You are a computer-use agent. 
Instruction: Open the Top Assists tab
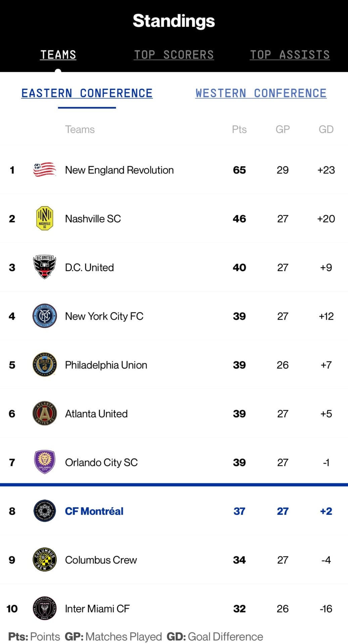pyautogui.click(x=290, y=55)
